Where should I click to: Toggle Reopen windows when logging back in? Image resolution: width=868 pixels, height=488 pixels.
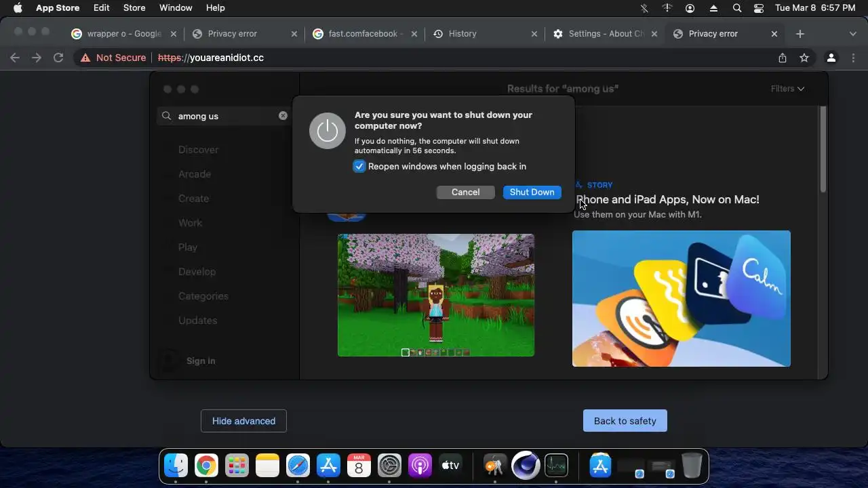pos(359,166)
